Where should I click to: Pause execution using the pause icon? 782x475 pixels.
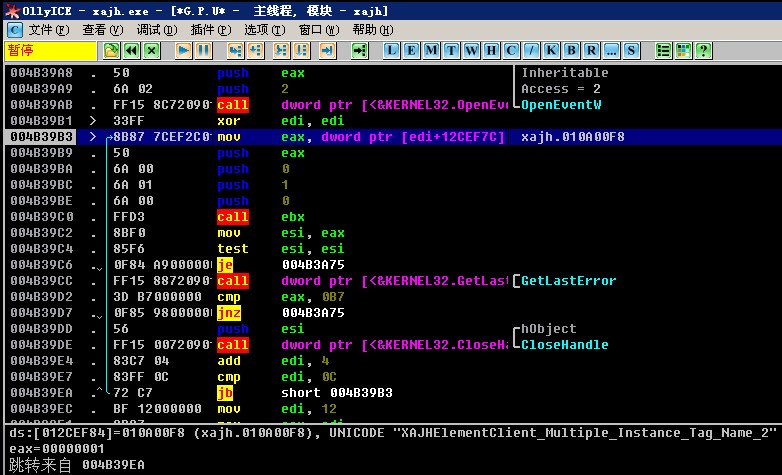click(203, 50)
